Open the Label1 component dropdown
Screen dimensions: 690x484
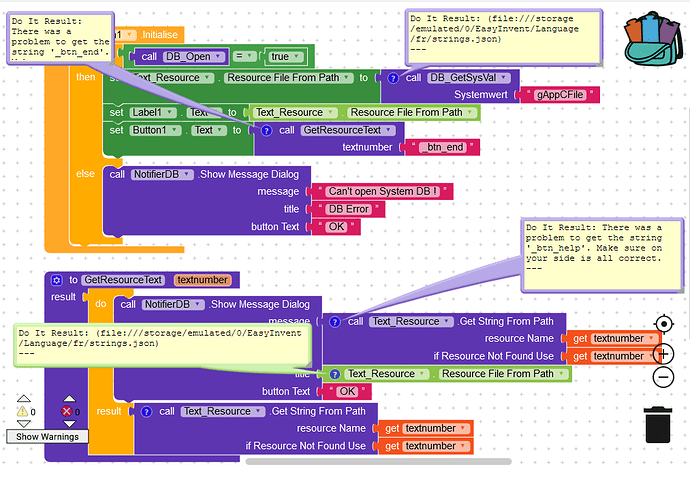[153, 113]
